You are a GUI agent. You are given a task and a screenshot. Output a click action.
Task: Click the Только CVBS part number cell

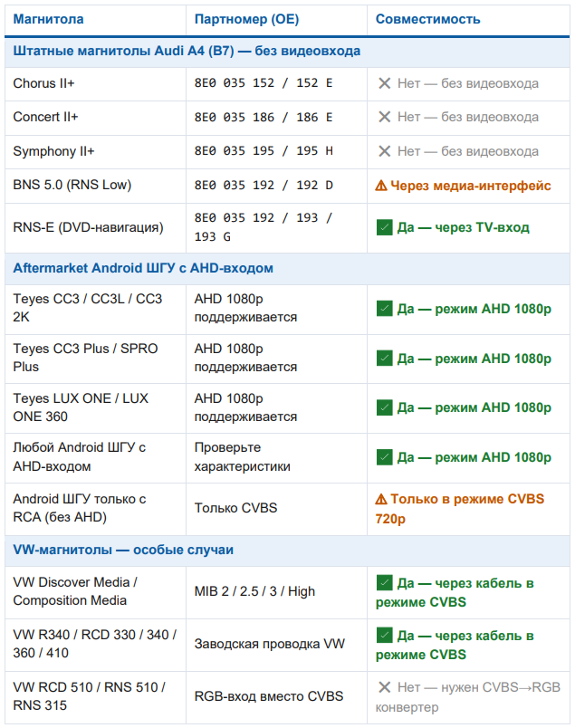[x=276, y=508]
